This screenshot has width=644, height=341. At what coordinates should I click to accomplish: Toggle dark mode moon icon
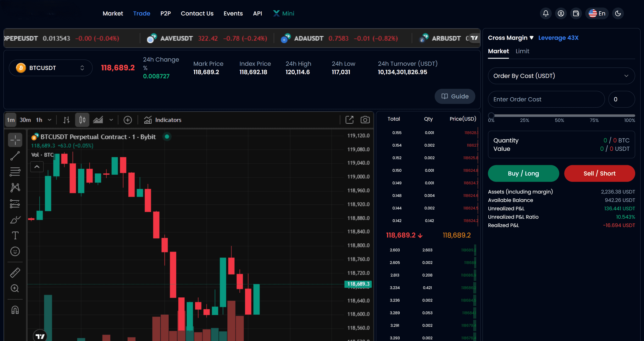pyautogui.click(x=618, y=14)
